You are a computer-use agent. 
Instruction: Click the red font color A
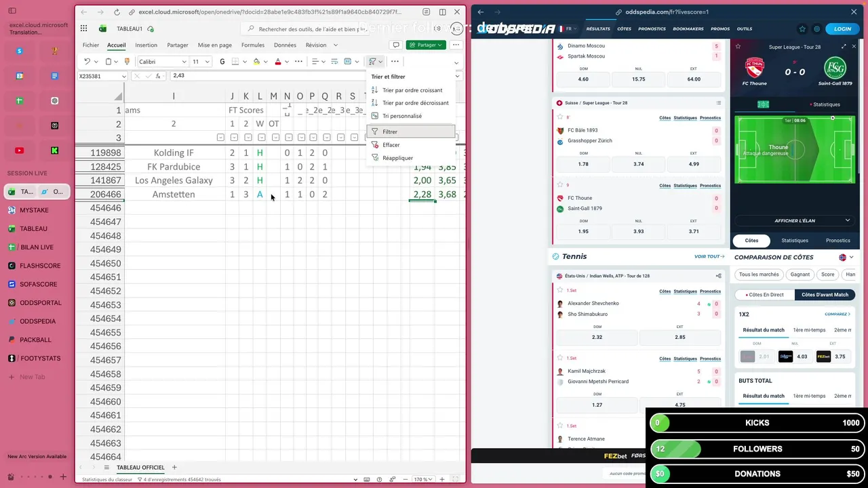click(278, 62)
